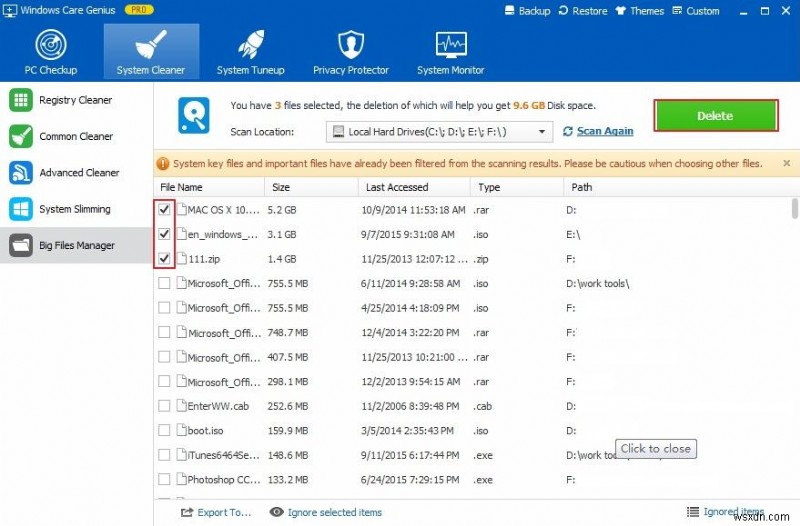Click the 5.2 GB size value
Viewport: 800px width, 526px height.
(x=282, y=210)
